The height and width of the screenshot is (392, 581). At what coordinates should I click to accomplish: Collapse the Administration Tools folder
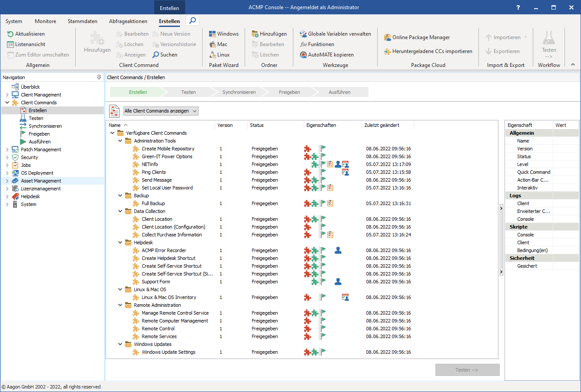click(x=120, y=141)
